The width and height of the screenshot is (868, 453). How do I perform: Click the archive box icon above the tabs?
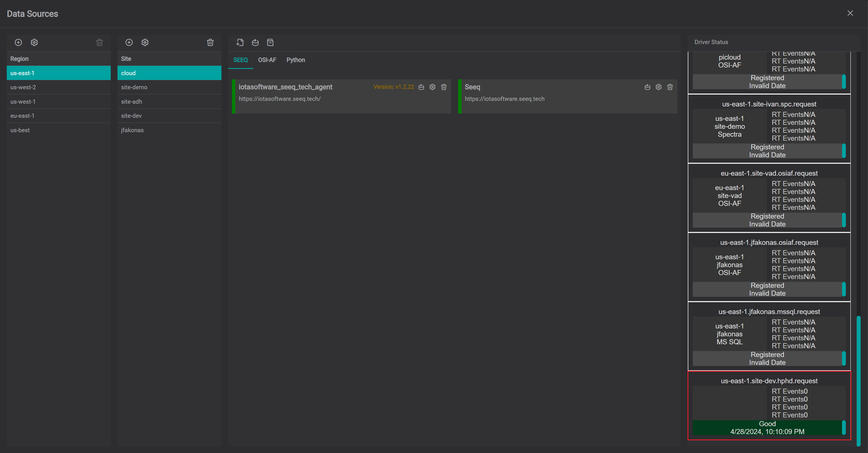click(270, 42)
